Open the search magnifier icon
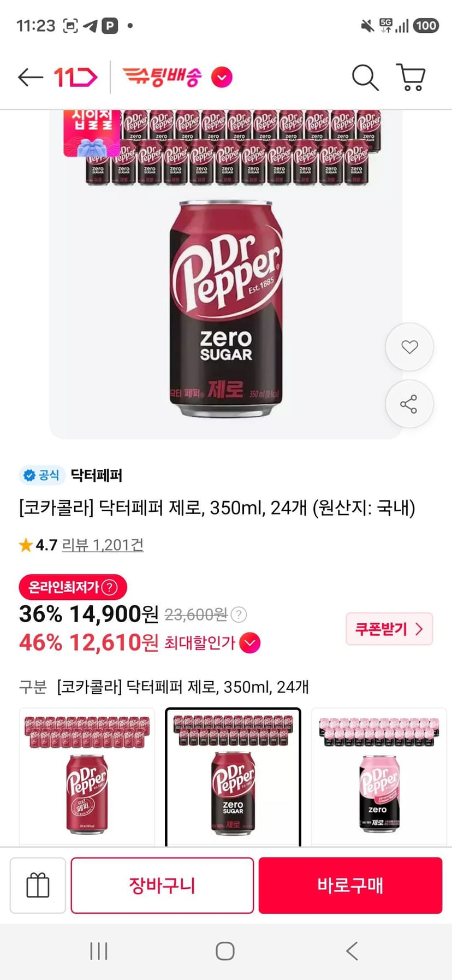 pyautogui.click(x=365, y=78)
